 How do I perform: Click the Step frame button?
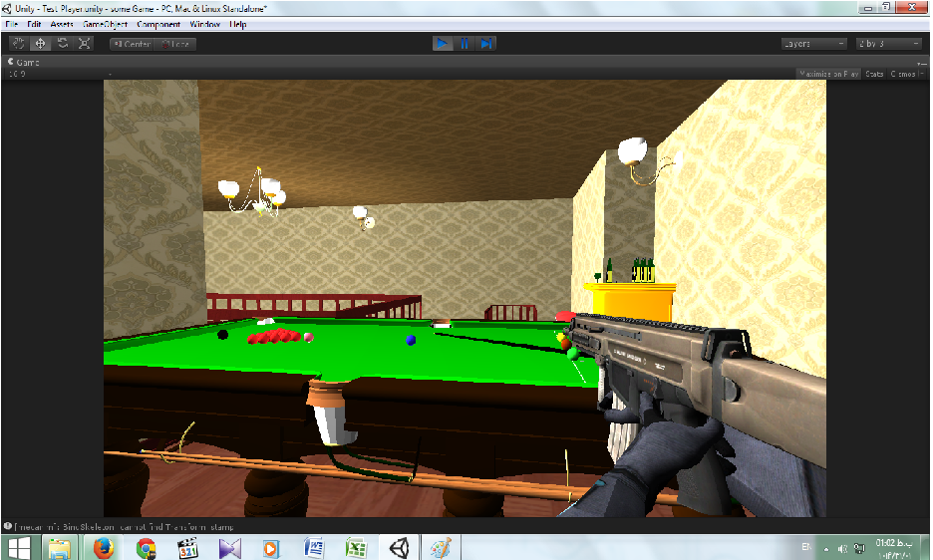coord(486,44)
